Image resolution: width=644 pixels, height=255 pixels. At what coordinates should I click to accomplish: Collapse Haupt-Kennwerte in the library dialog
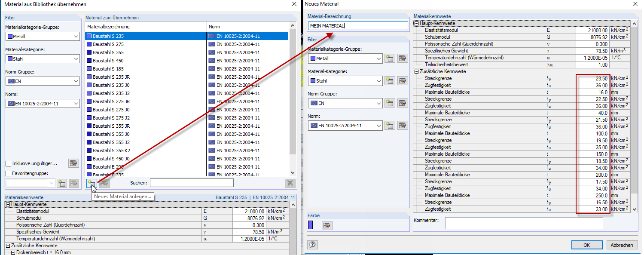tap(7, 204)
